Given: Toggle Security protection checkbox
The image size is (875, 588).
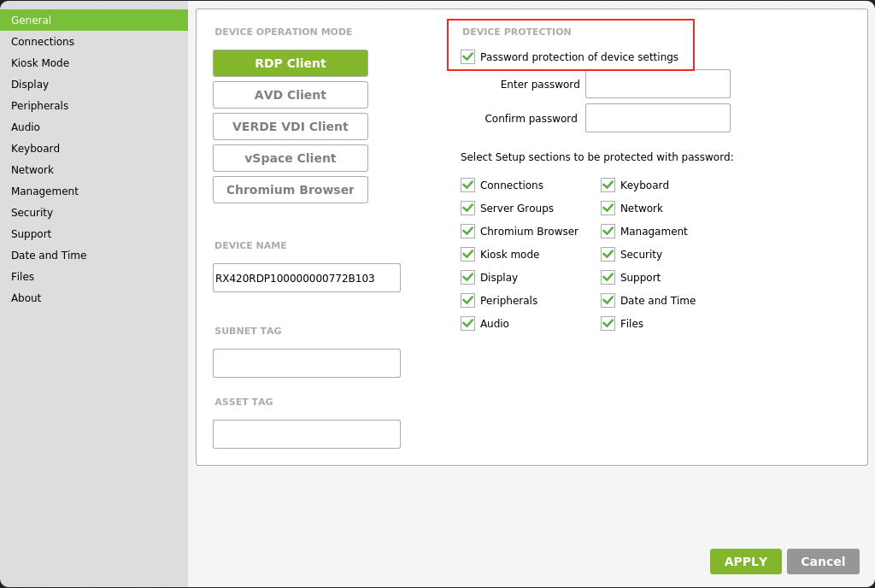Looking at the screenshot, I should [x=608, y=255].
